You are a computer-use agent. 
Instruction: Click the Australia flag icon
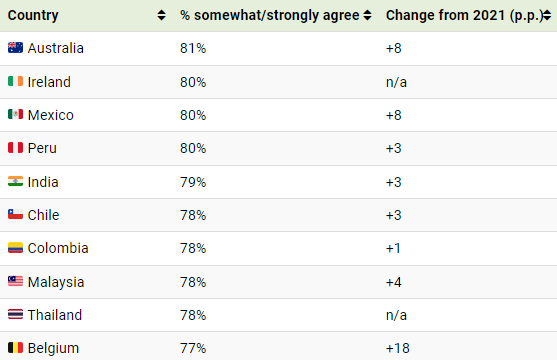[x=15, y=48]
